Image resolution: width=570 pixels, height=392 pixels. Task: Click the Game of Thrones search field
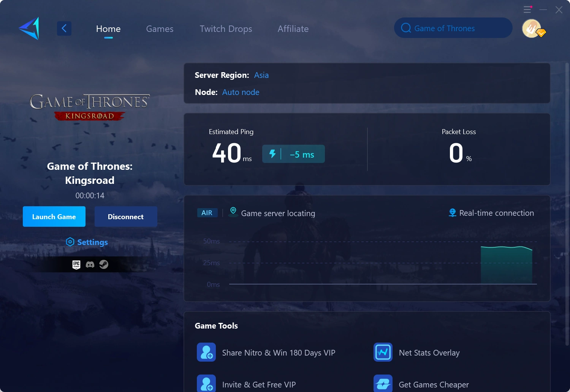453,28
